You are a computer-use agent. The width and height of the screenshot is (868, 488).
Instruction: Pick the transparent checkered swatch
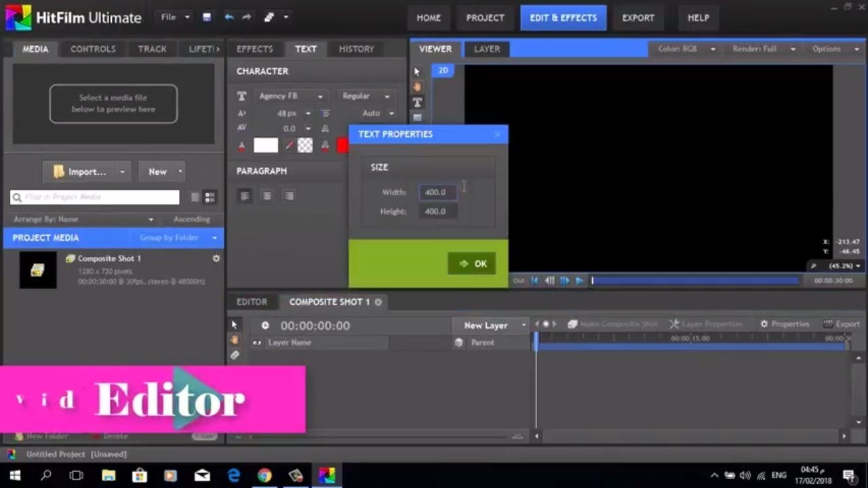305,145
